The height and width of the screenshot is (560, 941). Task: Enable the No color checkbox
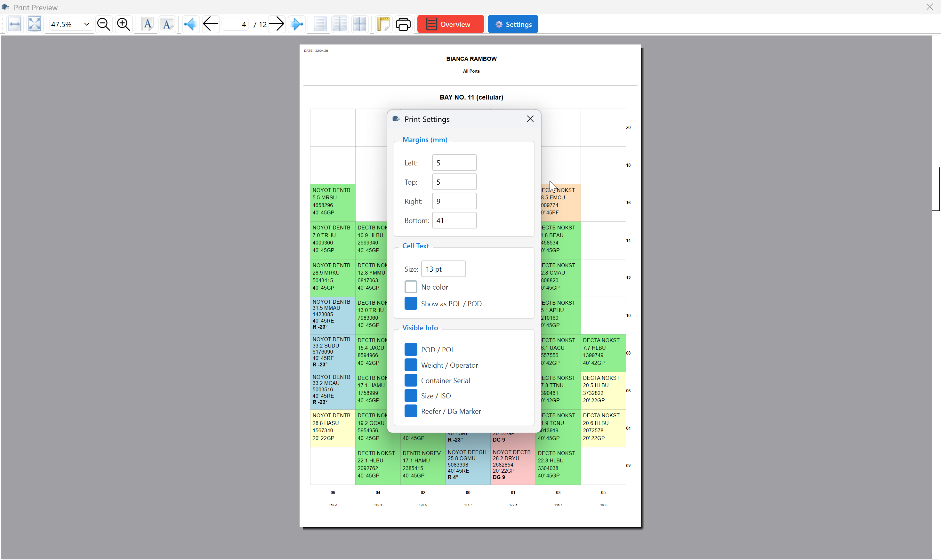[411, 287]
